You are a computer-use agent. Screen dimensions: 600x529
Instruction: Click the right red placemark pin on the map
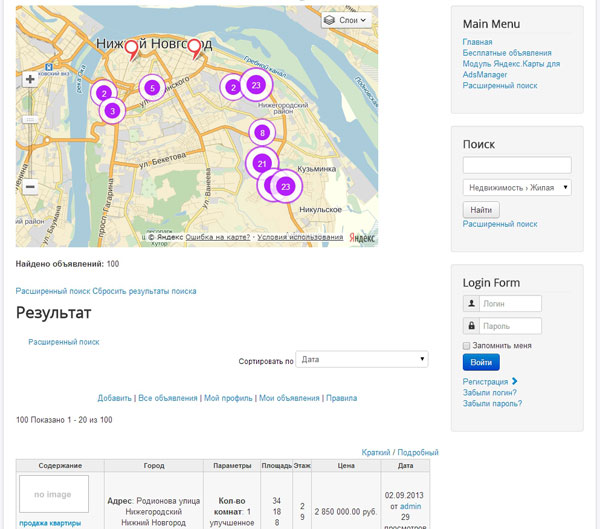click(x=194, y=46)
